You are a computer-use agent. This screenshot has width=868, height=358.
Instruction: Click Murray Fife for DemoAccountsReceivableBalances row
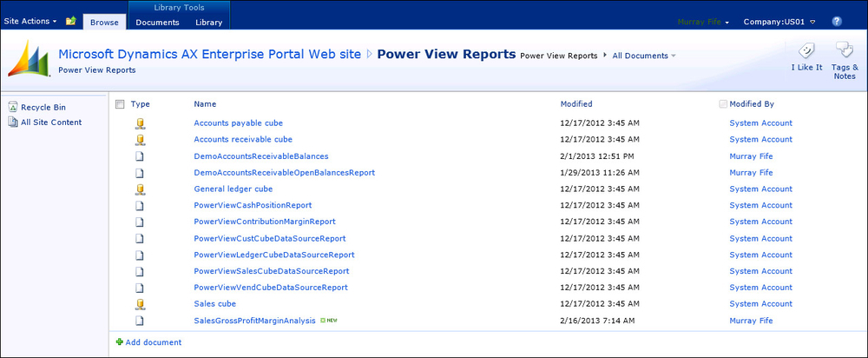pyautogui.click(x=751, y=156)
